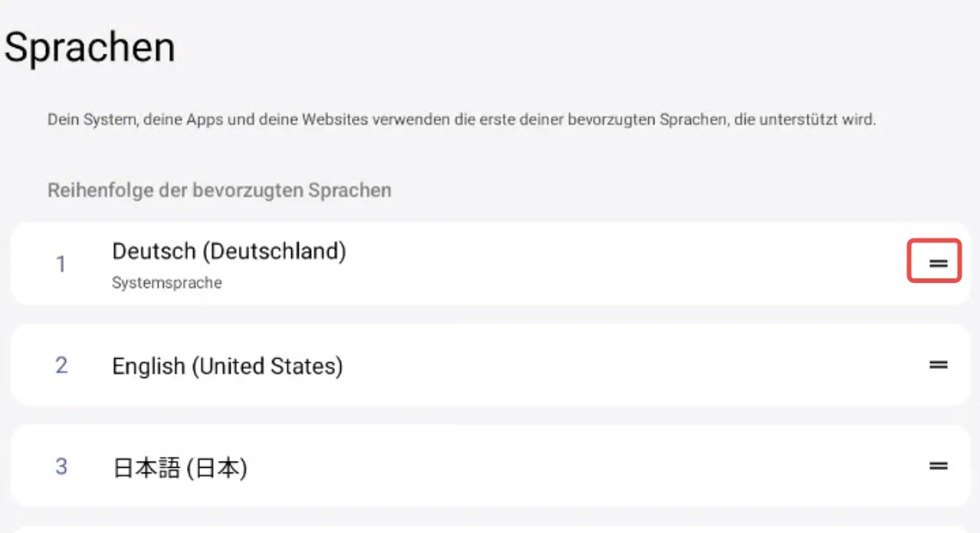Click the description sentence starting 'Dein System'

coord(461,120)
